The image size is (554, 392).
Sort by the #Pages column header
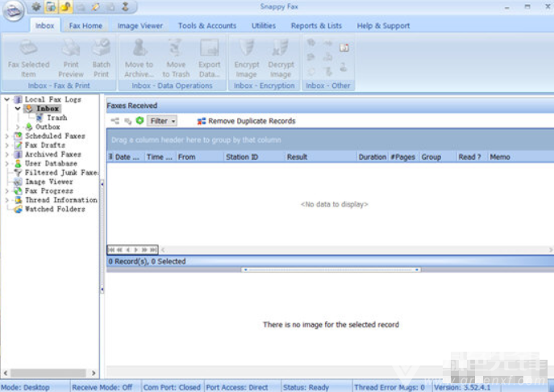pos(403,157)
